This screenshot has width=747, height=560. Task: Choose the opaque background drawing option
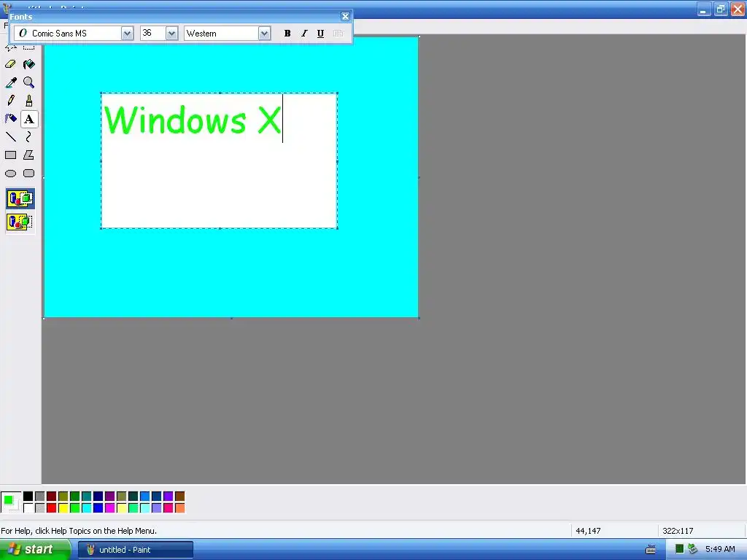tap(20, 198)
